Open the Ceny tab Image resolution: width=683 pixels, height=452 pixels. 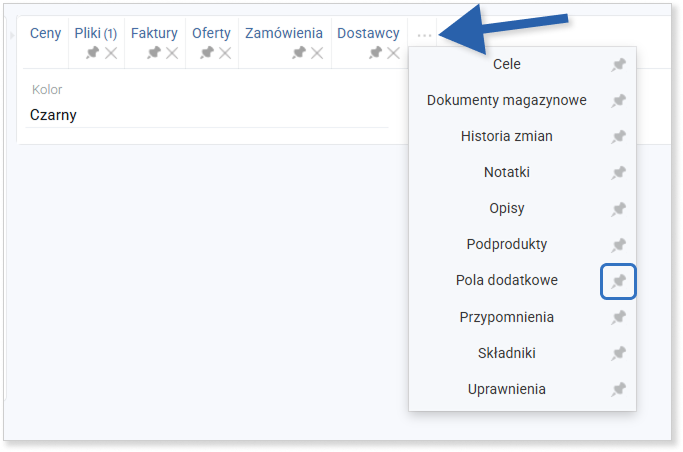click(x=45, y=33)
